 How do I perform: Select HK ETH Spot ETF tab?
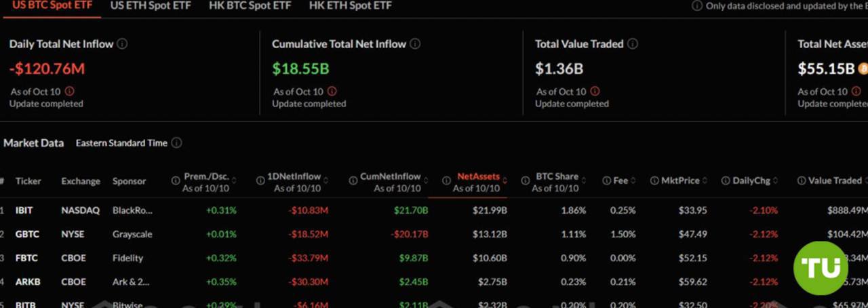(x=350, y=5)
